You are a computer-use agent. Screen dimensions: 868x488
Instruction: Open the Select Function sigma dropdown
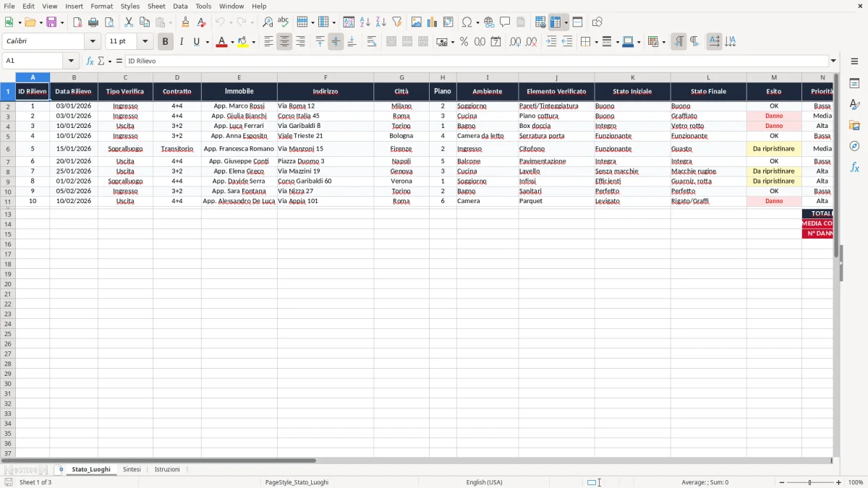tap(109, 61)
